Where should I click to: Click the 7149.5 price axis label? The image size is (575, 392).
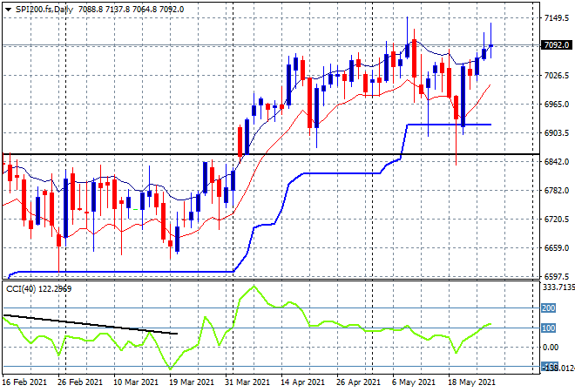tap(557, 18)
